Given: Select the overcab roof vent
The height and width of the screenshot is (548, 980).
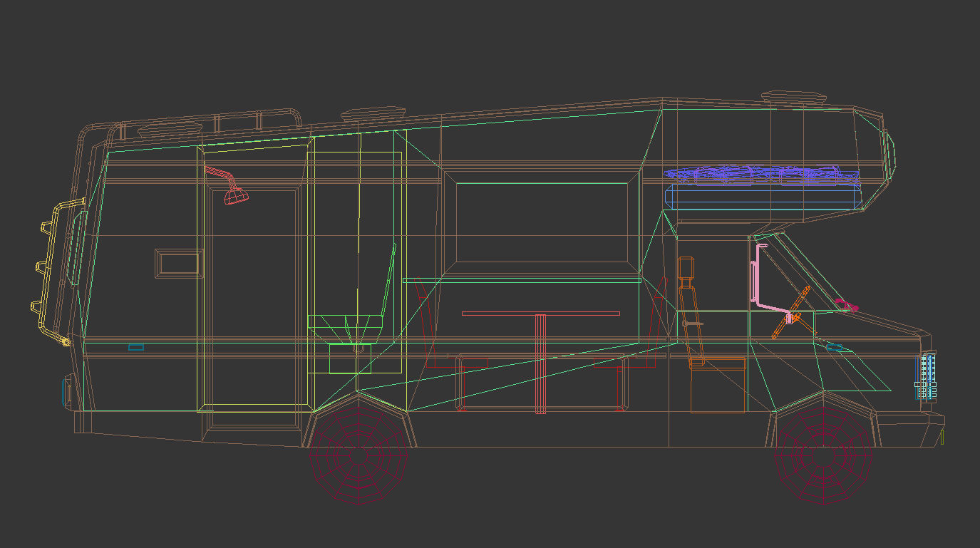Looking at the screenshot, I should click(x=795, y=96).
